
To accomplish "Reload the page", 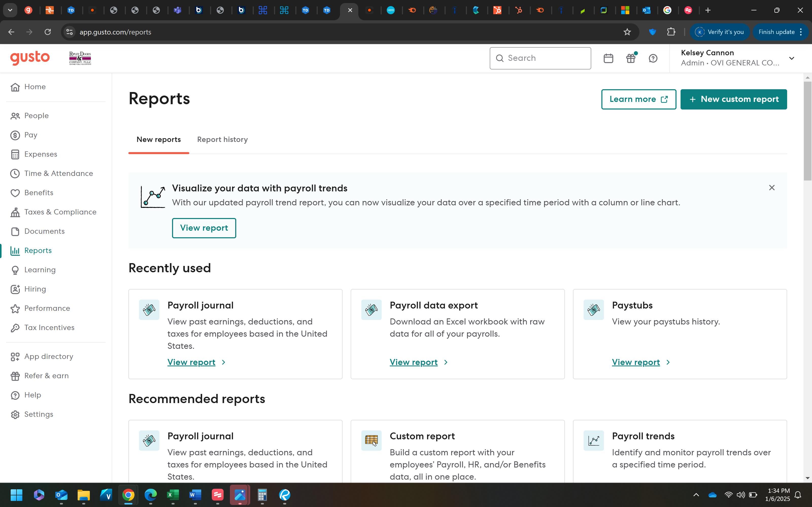I will click(x=48, y=32).
